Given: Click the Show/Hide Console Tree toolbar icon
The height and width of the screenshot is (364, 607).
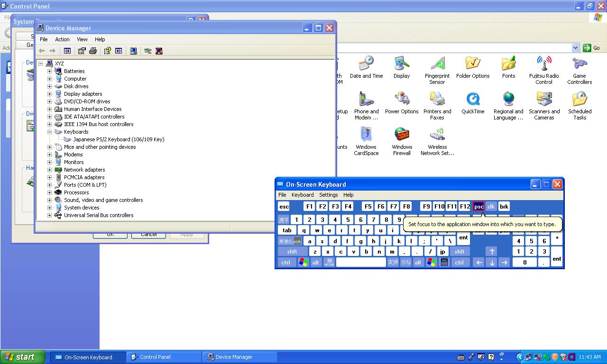Looking at the screenshot, I should [x=67, y=51].
